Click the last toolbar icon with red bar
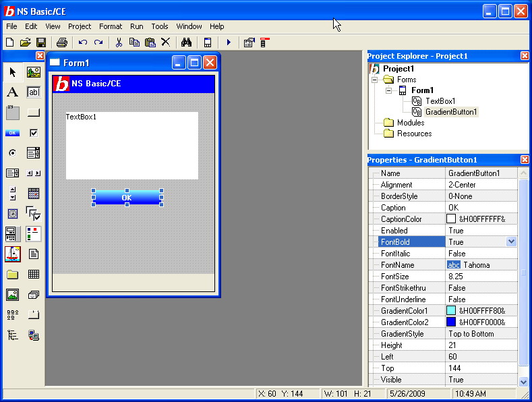Viewport: 532px width, 402px height. pyautogui.click(x=264, y=42)
